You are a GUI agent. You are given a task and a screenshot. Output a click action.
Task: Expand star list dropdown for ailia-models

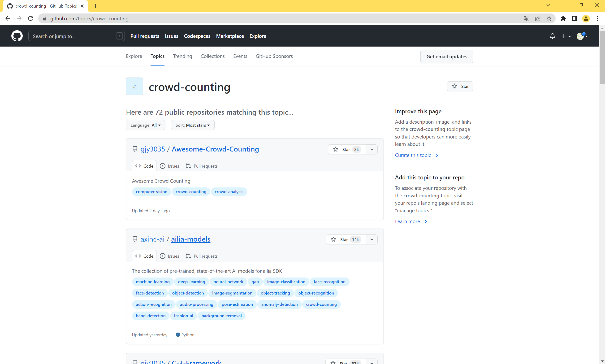[372, 239]
